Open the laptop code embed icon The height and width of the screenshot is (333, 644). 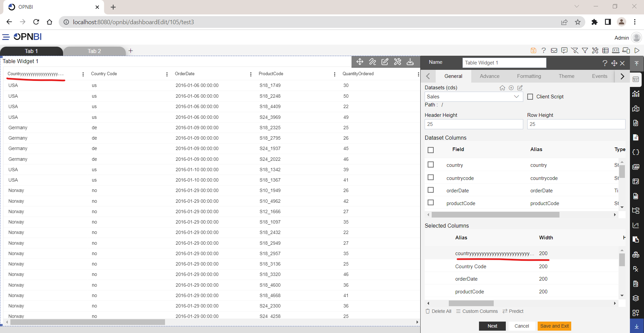[x=616, y=50]
